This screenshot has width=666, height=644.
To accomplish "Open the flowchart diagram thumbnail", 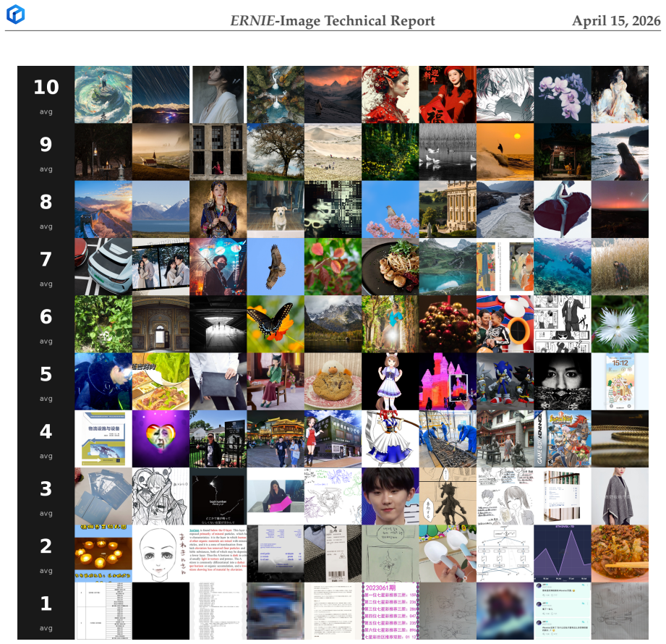I will pyautogui.click(x=505, y=554).
